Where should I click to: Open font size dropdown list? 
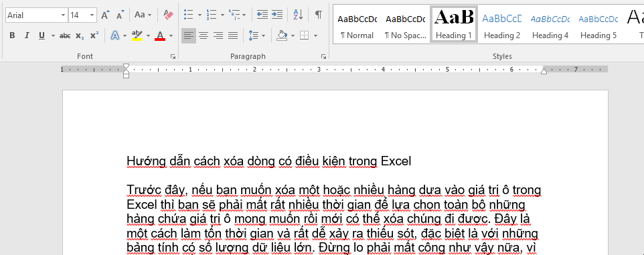click(x=92, y=15)
